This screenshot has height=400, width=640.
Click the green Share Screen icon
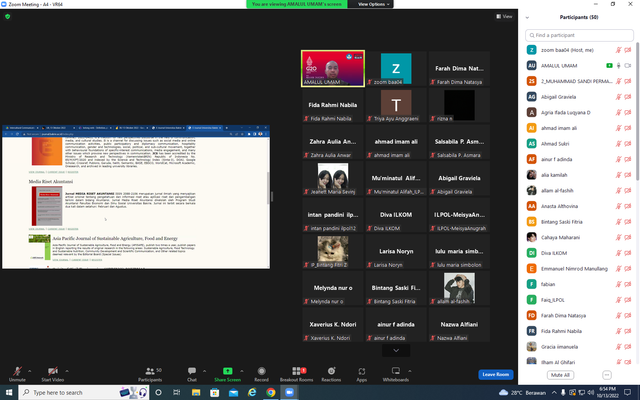(x=227, y=371)
